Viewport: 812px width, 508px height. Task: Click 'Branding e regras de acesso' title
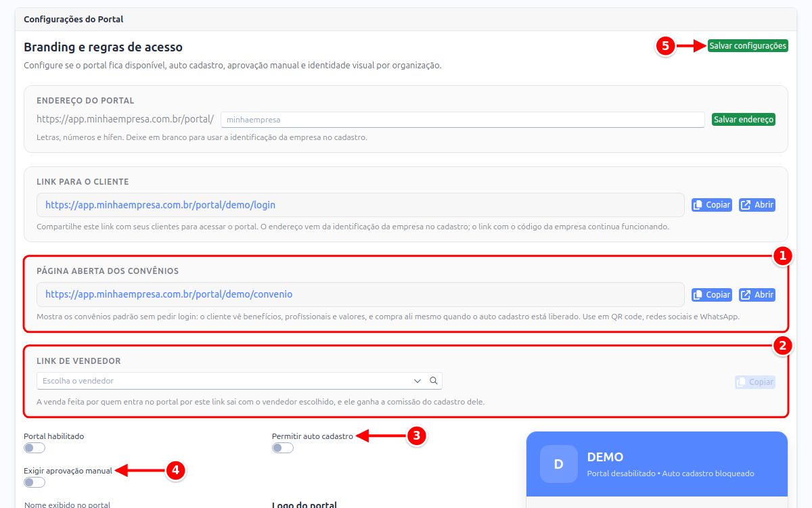pyautogui.click(x=103, y=47)
